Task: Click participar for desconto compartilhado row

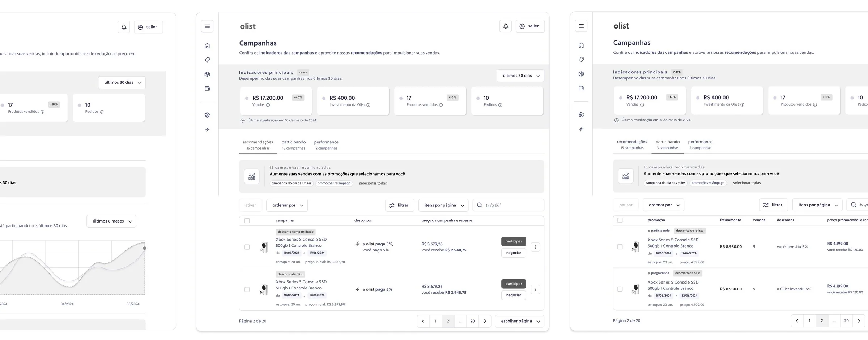Action: coord(514,241)
